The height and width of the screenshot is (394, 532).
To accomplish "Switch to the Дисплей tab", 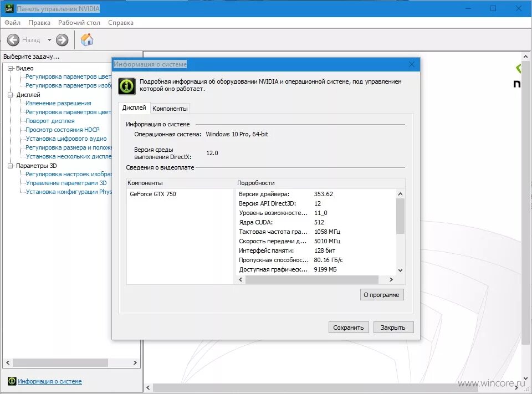I will [134, 108].
